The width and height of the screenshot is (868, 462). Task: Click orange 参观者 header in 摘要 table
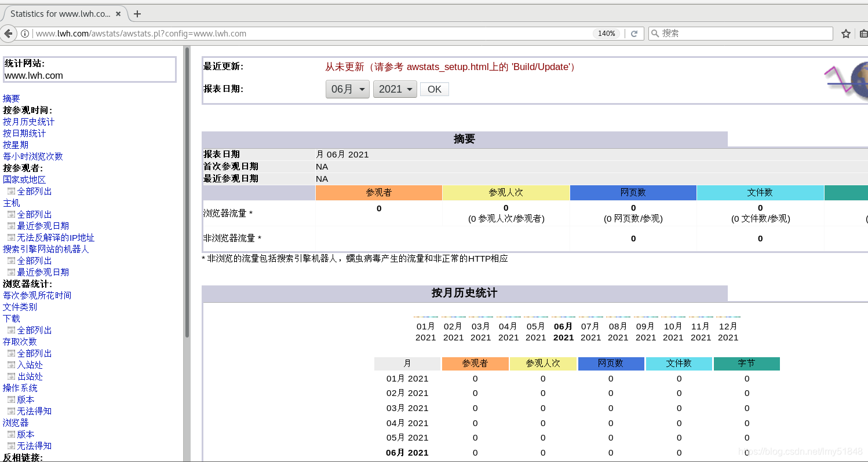click(379, 193)
